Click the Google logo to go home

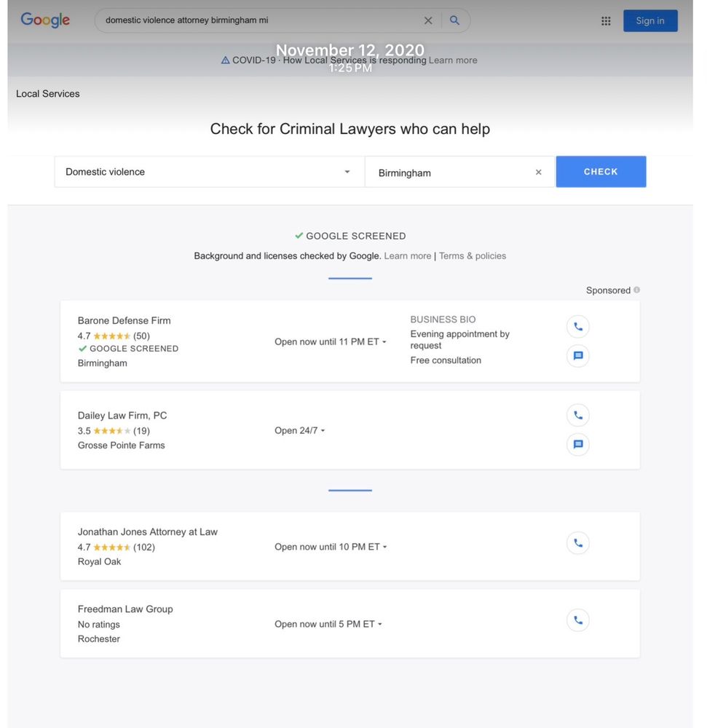(44, 20)
